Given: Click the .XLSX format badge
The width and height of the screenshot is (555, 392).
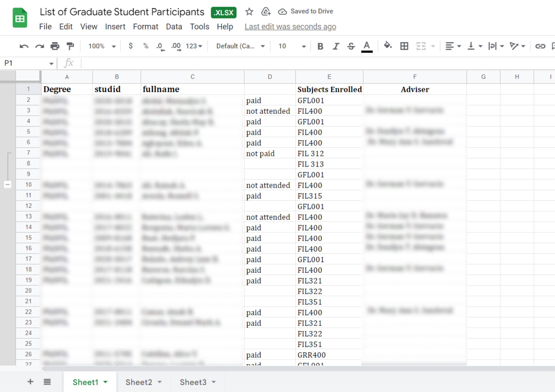Looking at the screenshot, I should [x=224, y=12].
